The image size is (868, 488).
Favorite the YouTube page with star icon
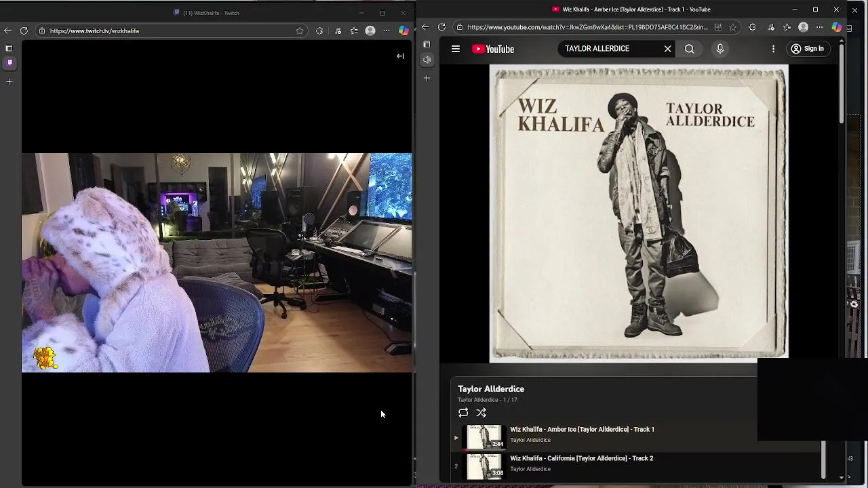(733, 27)
